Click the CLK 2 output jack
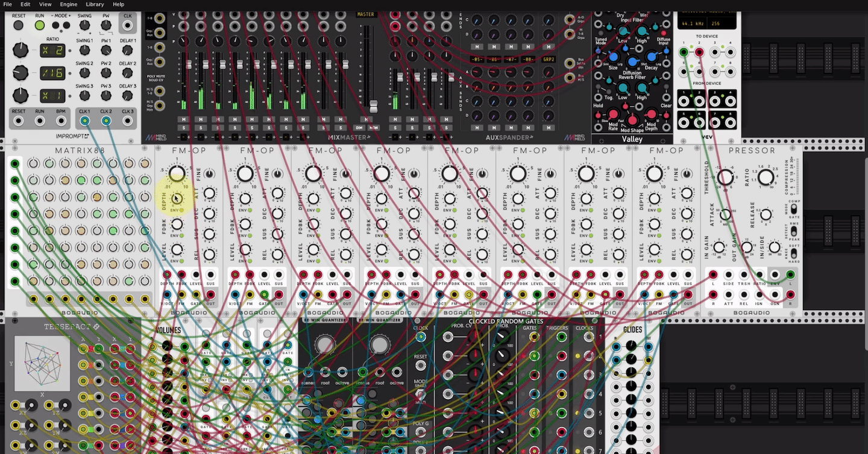 click(106, 121)
